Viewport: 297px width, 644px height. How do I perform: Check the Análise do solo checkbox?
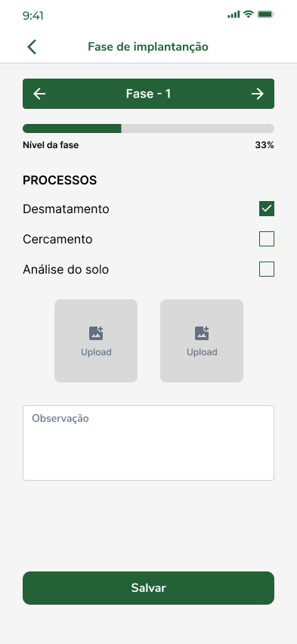pyautogui.click(x=267, y=269)
